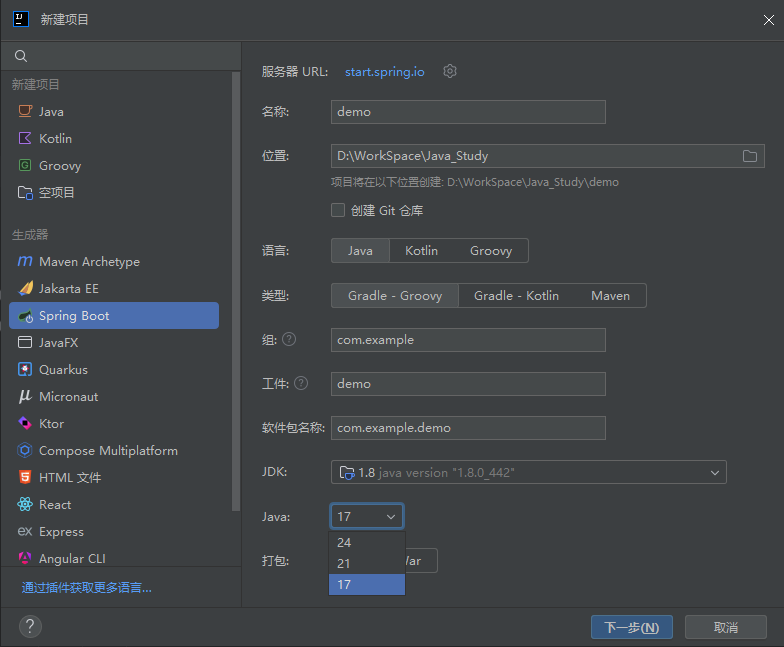Click the Groovy icon in sidebar
Image resolution: width=784 pixels, height=647 pixels.
pos(25,165)
